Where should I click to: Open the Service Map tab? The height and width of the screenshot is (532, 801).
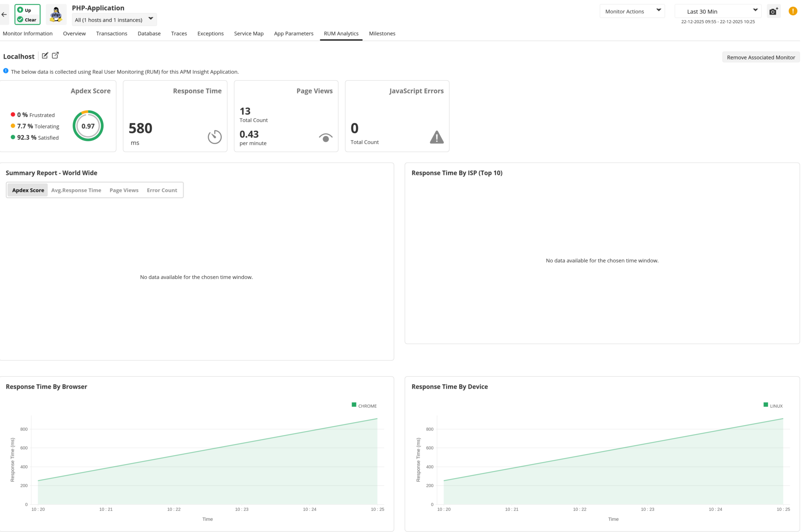pos(249,34)
